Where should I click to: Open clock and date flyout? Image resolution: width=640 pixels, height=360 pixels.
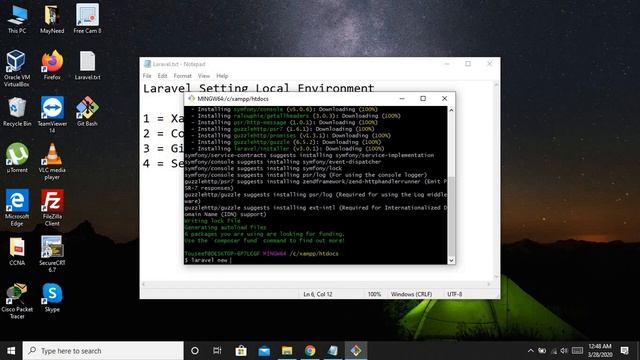600,351
